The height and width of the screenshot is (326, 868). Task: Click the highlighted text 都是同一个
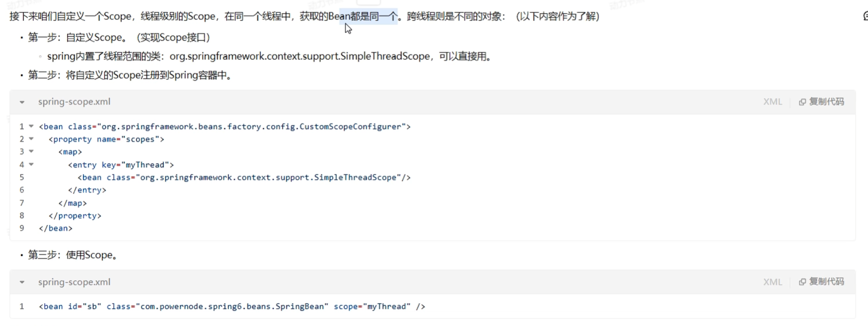click(x=374, y=16)
